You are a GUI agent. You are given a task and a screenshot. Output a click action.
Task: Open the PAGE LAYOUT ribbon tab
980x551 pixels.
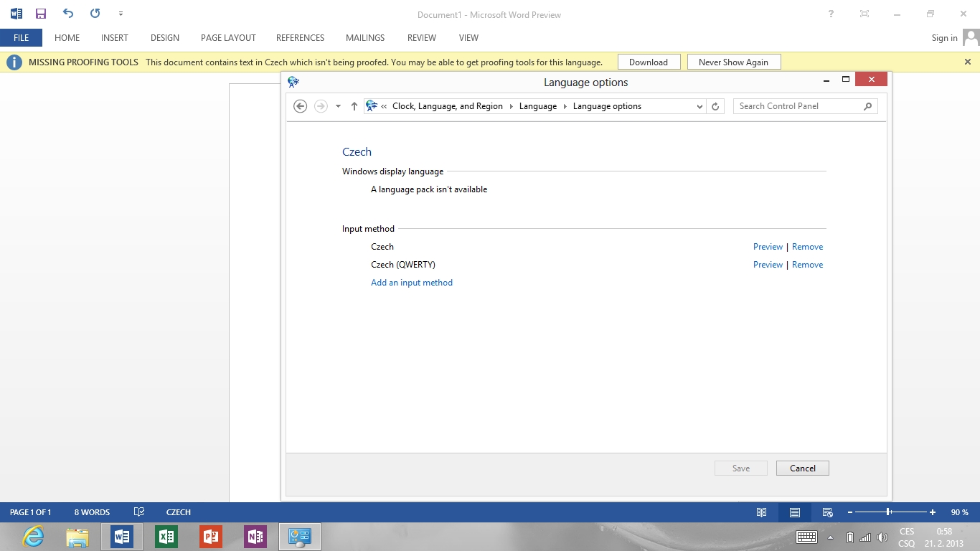tap(228, 38)
